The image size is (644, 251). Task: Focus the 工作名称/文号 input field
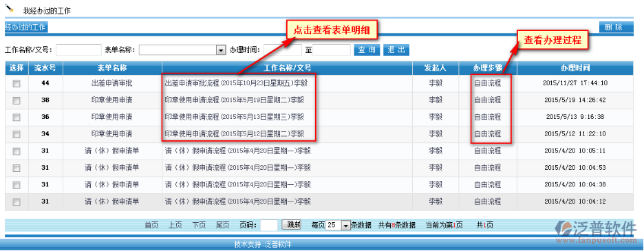click(x=78, y=50)
